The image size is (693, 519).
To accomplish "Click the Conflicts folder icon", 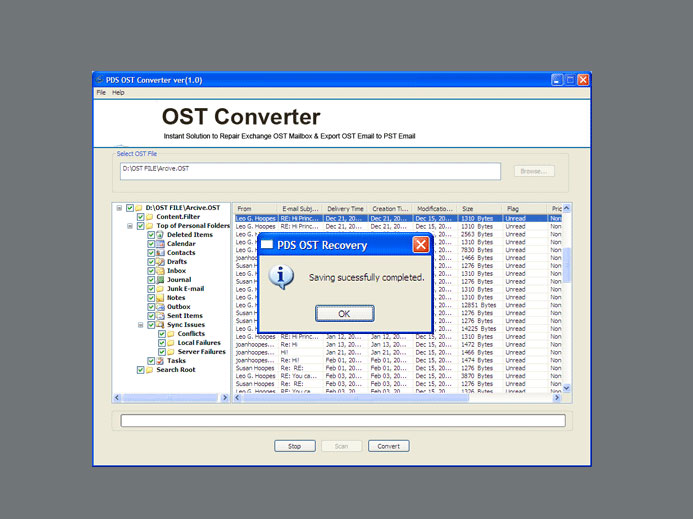I will coord(171,334).
